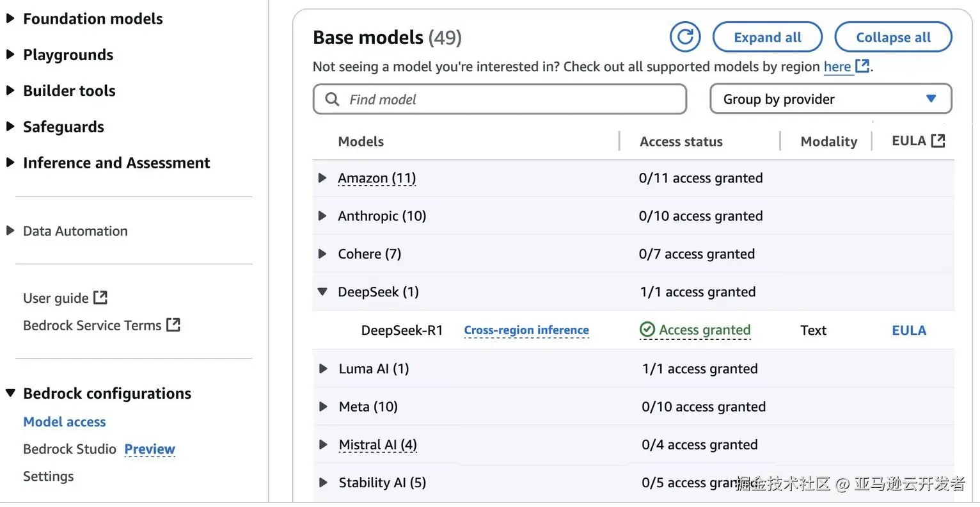980x507 pixels.
Task: Click the external link icon next to User guide
Action: click(100, 298)
